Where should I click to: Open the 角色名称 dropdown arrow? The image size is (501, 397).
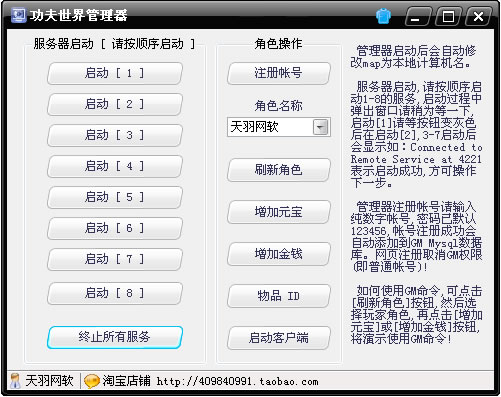coord(321,127)
